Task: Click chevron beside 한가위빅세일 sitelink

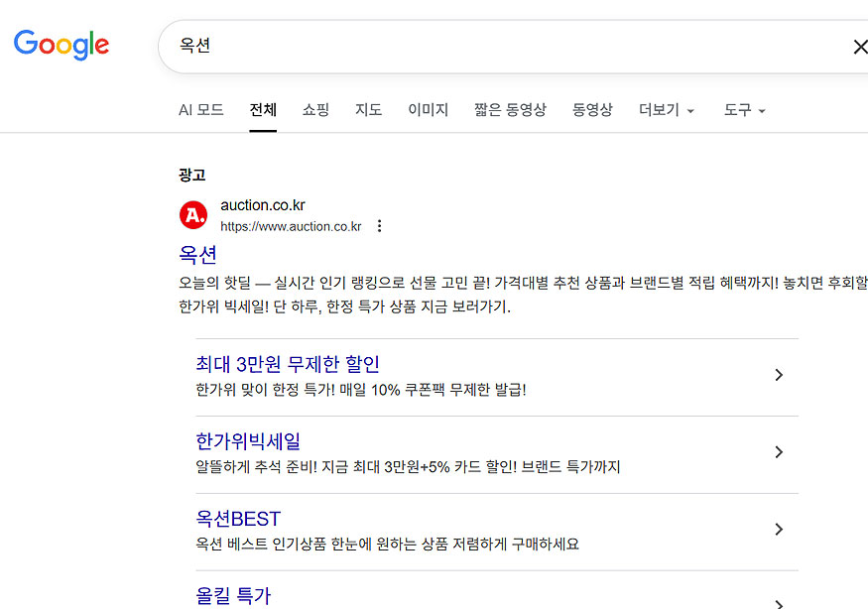Action: click(779, 452)
